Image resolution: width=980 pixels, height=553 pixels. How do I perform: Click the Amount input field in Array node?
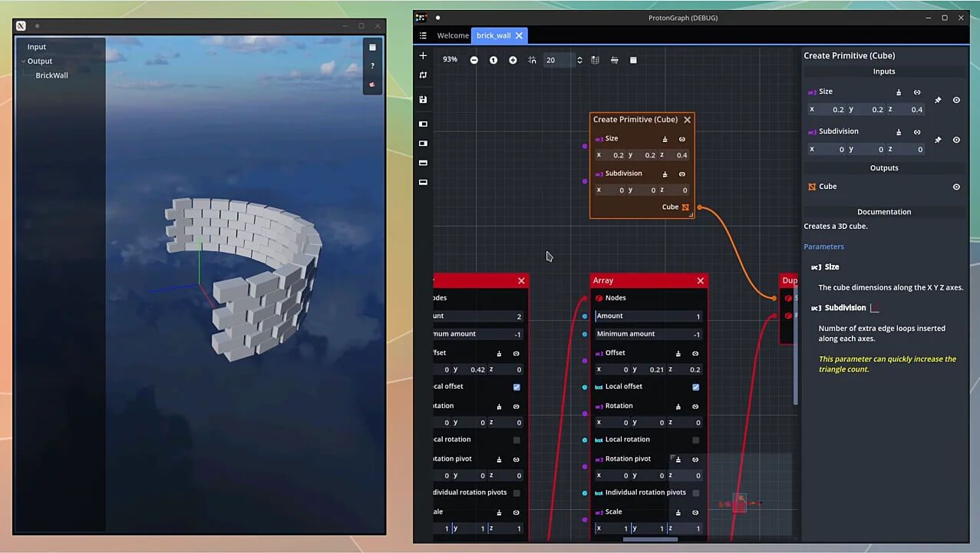(x=648, y=316)
